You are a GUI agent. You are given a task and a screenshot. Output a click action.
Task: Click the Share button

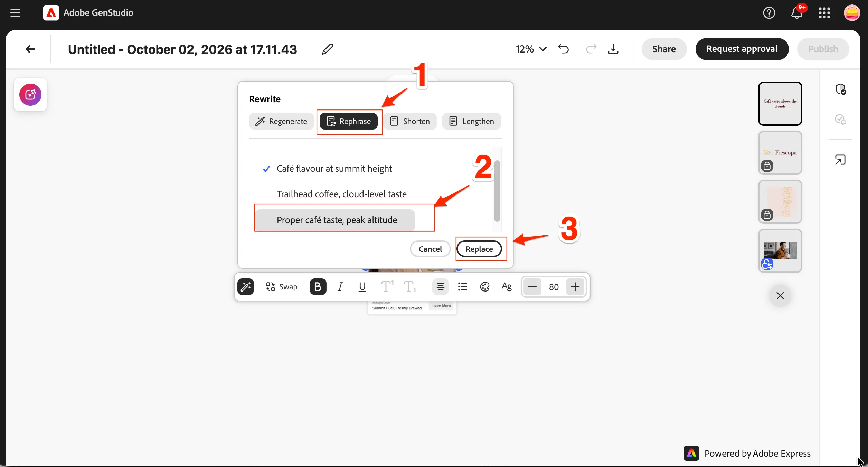click(664, 49)
